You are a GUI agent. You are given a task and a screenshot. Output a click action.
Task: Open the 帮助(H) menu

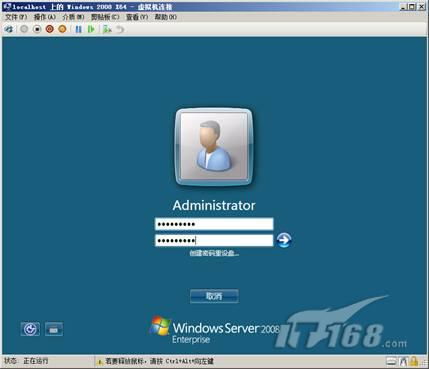pos(165,17)
